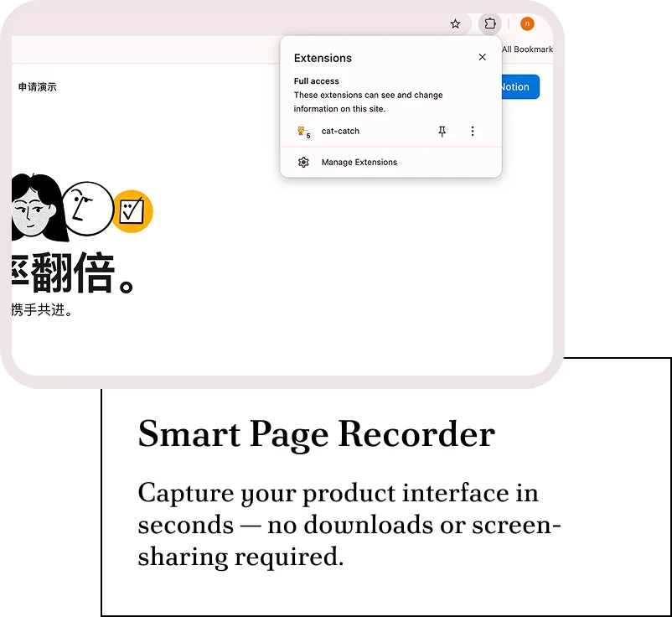The image size is (672, 617).
Task: Click the Extensions popup title
Action: (323, 58)
